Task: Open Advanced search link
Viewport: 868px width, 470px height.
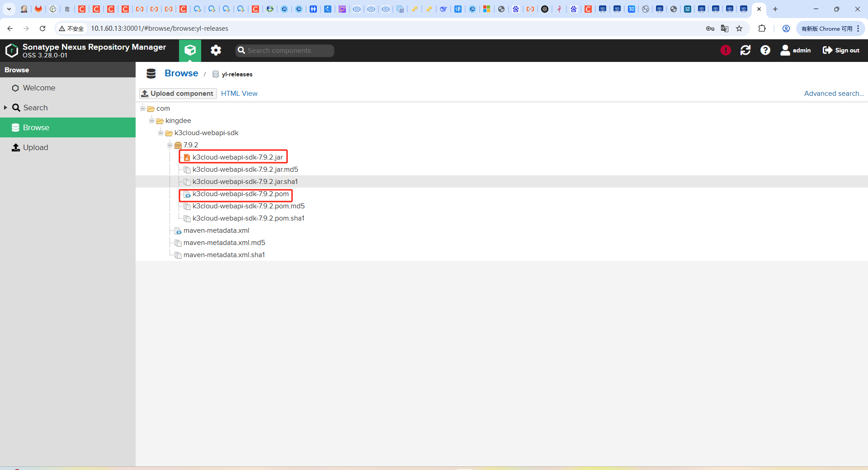Action: (x=834, y=94)
